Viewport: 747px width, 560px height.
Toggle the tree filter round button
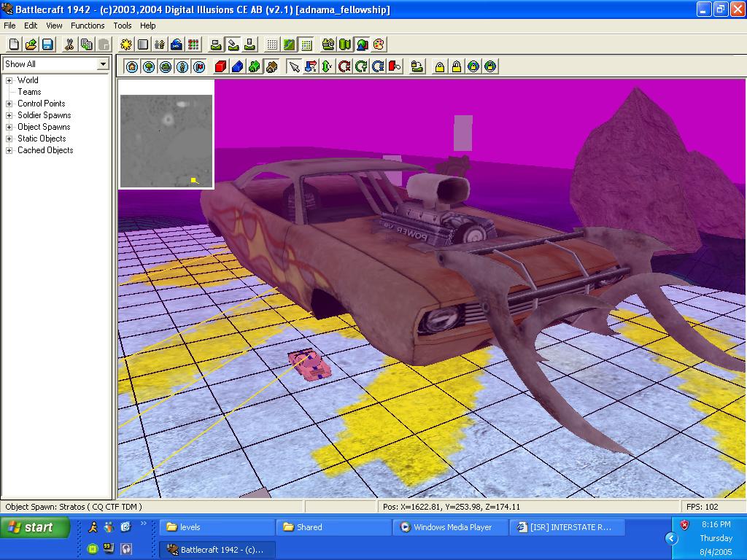pyautogui.click(x=149, y=66)
